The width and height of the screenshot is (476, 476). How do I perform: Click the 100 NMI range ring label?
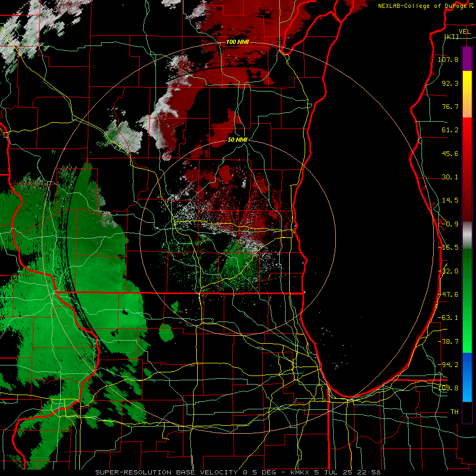(x=237, y=42)
